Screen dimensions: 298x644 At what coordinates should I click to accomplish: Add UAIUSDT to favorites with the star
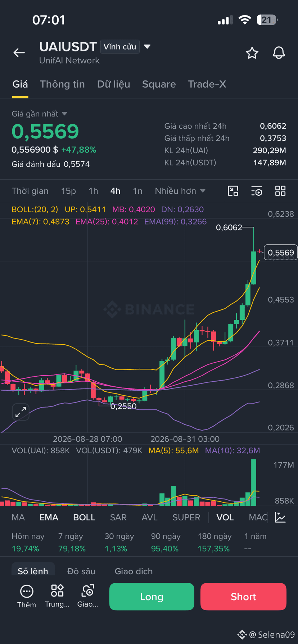coord(252,53)
